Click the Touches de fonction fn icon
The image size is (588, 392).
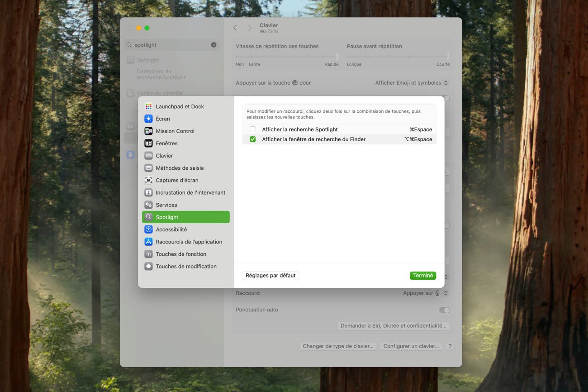pyautogui.click(x=148, y=254)
